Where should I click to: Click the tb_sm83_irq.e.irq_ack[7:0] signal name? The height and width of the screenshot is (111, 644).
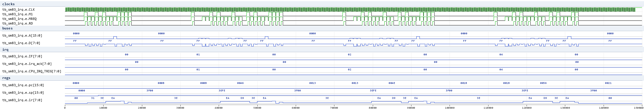tap(27, 64)
